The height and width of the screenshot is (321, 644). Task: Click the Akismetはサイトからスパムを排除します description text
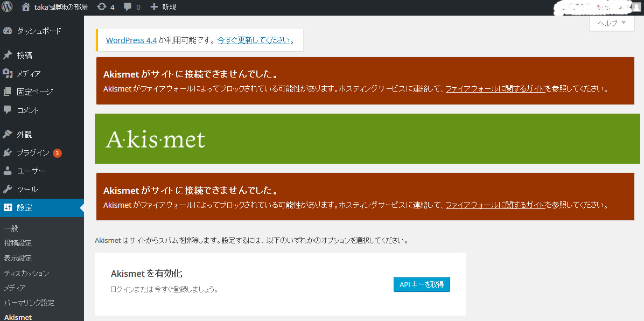pyautogui.click(x=251, y=240)
